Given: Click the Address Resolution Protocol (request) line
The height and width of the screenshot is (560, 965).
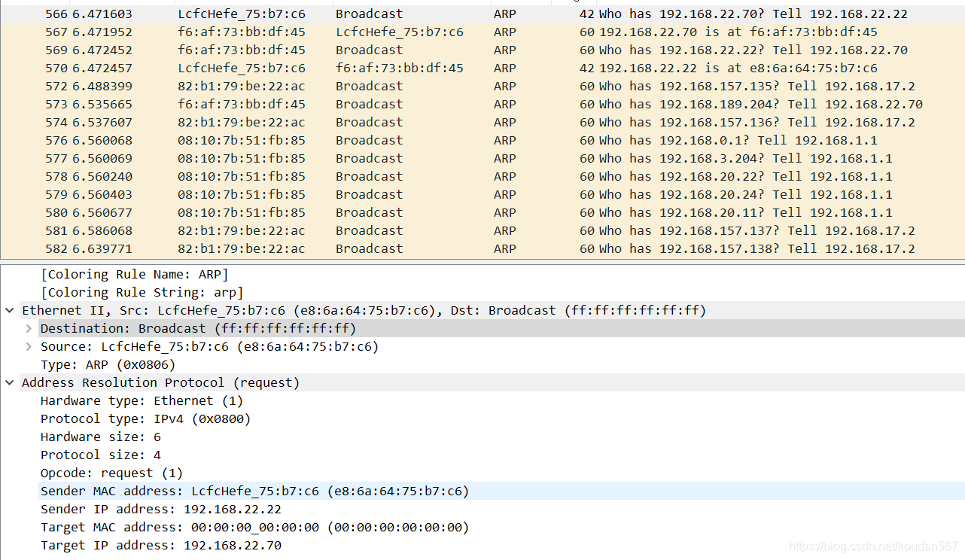Looking at the screenshot, I should [x=160, y=382].
